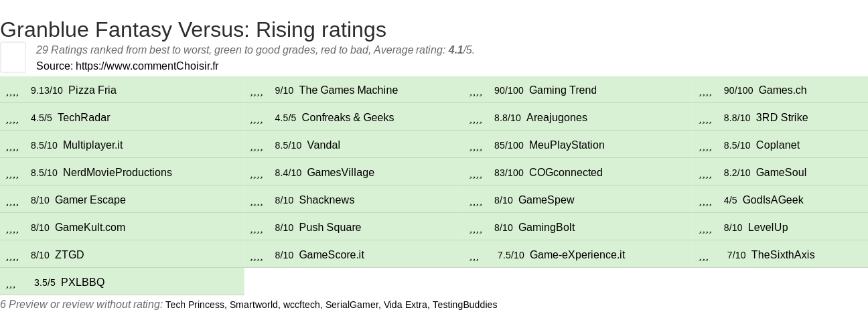Click the star icon beside MeuPlayStation

(x=476, y=146)
